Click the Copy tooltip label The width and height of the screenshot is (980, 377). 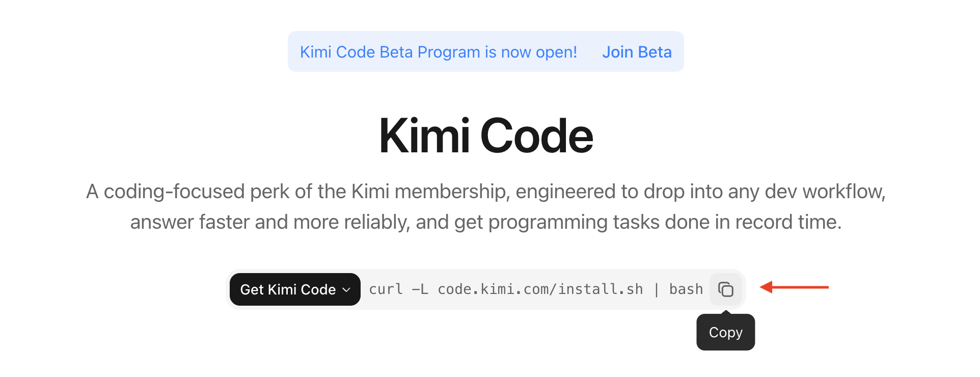[x=725, y=332]
